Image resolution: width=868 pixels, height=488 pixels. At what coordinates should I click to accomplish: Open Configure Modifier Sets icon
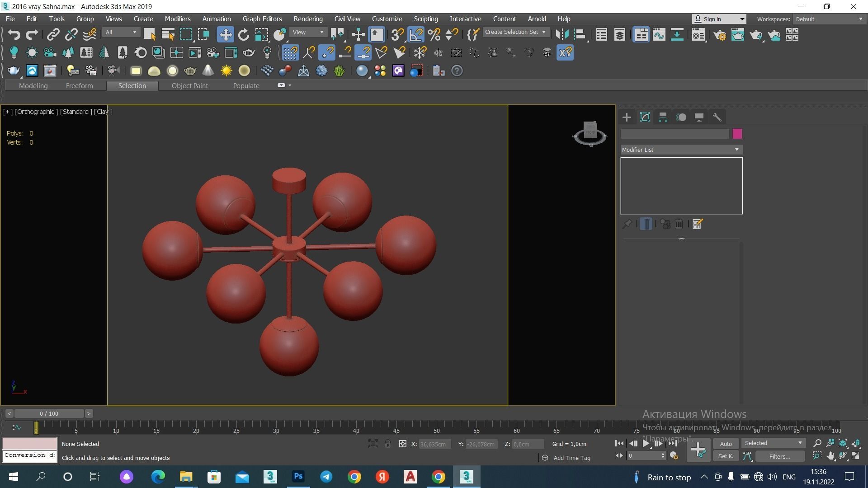point(698,224)
